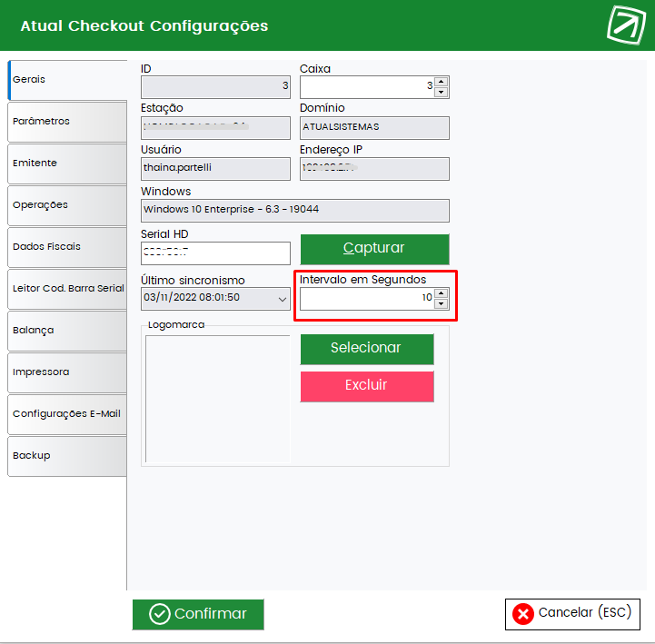This screenshot has width=655, height=644.
Task: Open the Backup tab
Action: coord(67,456)
